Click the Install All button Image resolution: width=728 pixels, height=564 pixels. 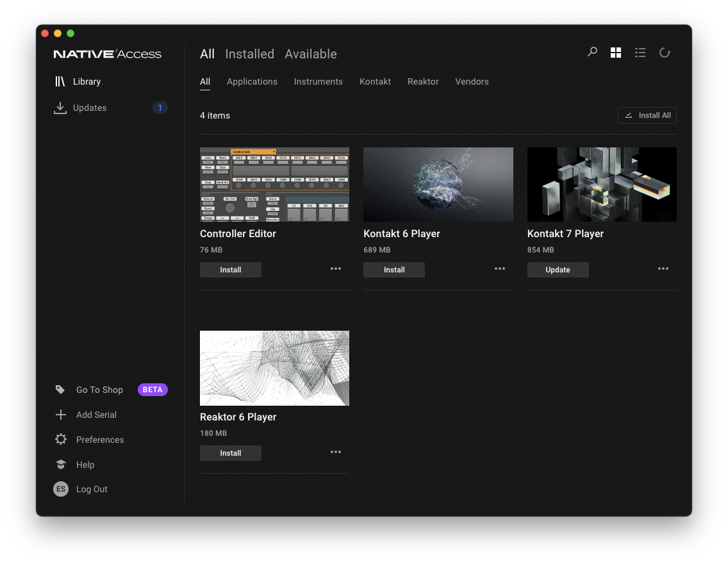pyautogui.click(x=647, y=115)
